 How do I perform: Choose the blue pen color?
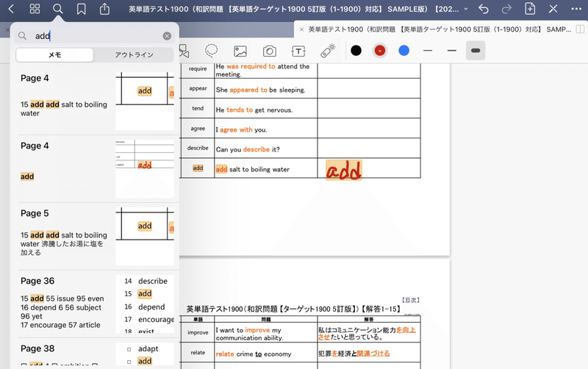(404, 51)
